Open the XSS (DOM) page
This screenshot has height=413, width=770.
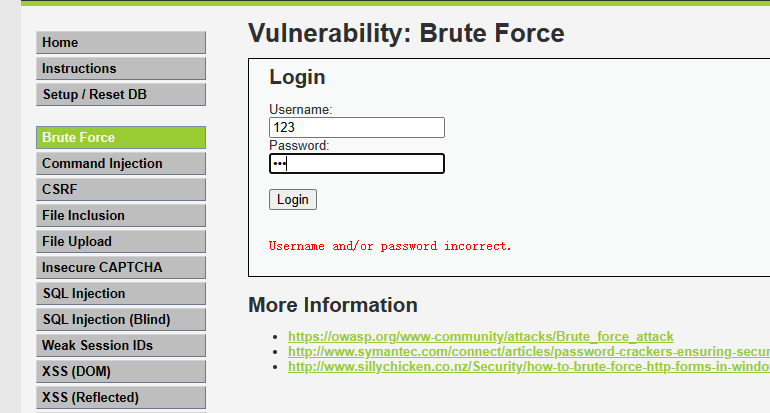coord(120,372)
